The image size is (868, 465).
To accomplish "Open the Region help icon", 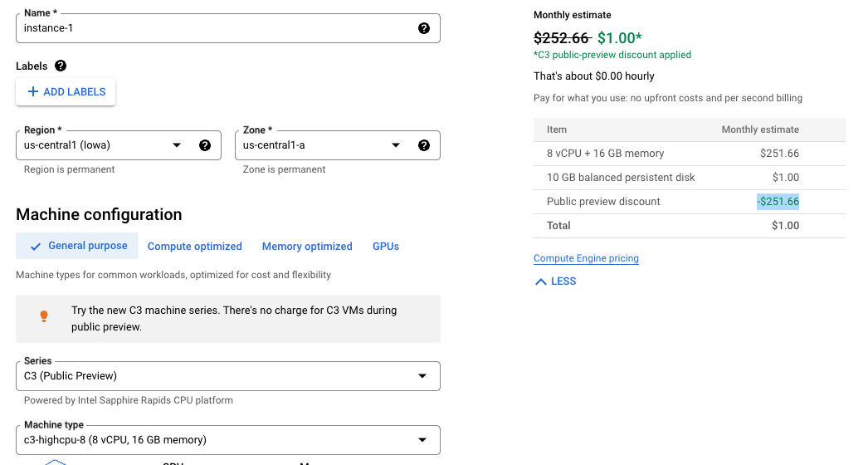I will click(x=205, y=145).
